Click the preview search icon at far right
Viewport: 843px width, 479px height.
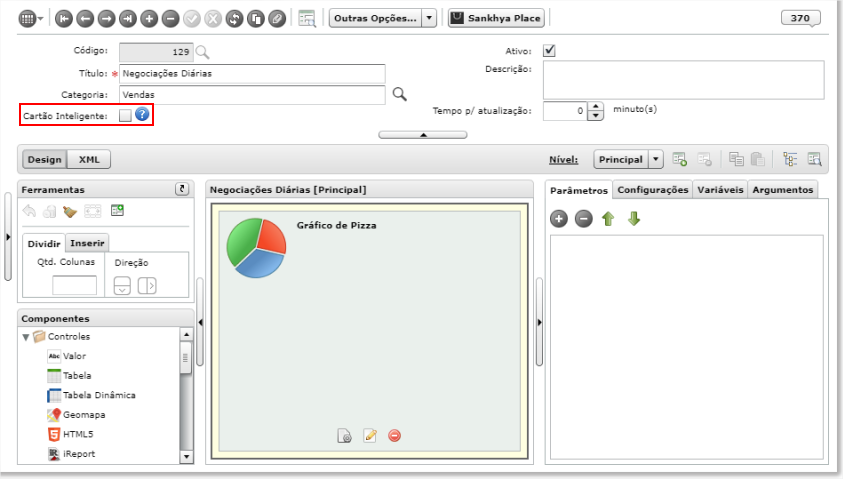click(815, 159)
